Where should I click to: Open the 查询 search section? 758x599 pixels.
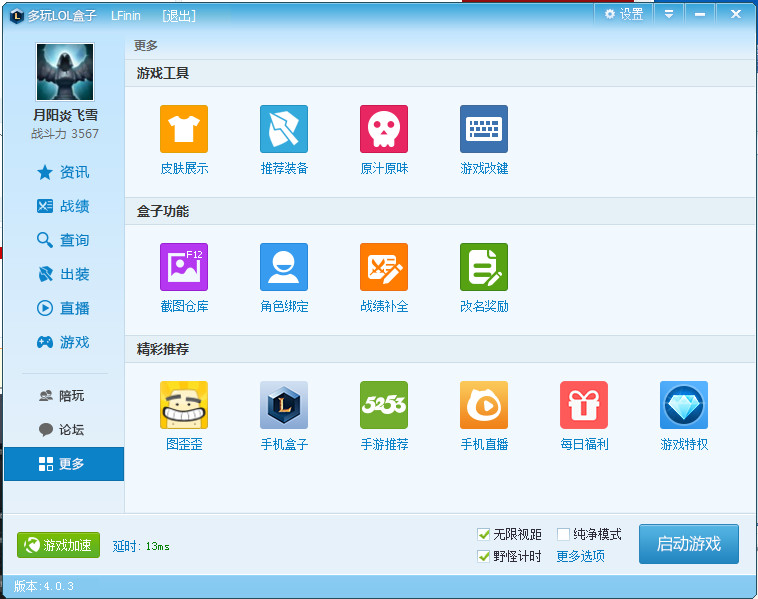[x=64, y=240]
